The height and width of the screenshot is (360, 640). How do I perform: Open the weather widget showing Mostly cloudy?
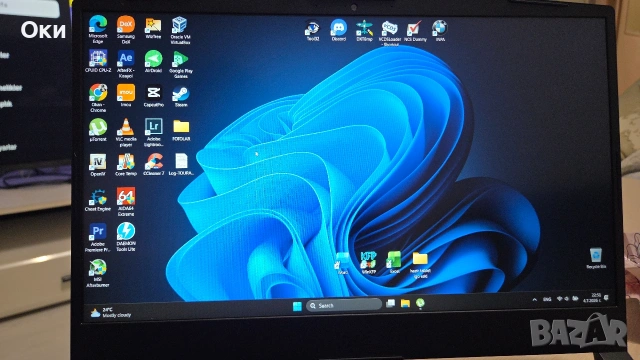[111, 313]
